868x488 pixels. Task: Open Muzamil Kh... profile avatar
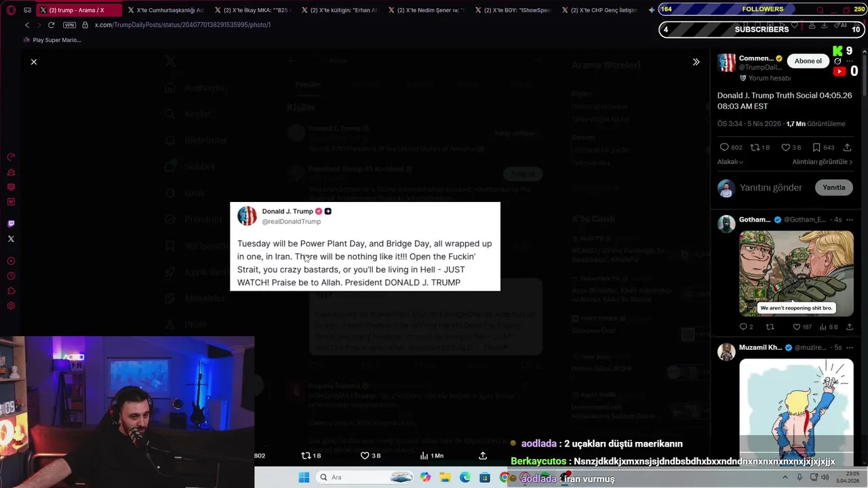726,352
